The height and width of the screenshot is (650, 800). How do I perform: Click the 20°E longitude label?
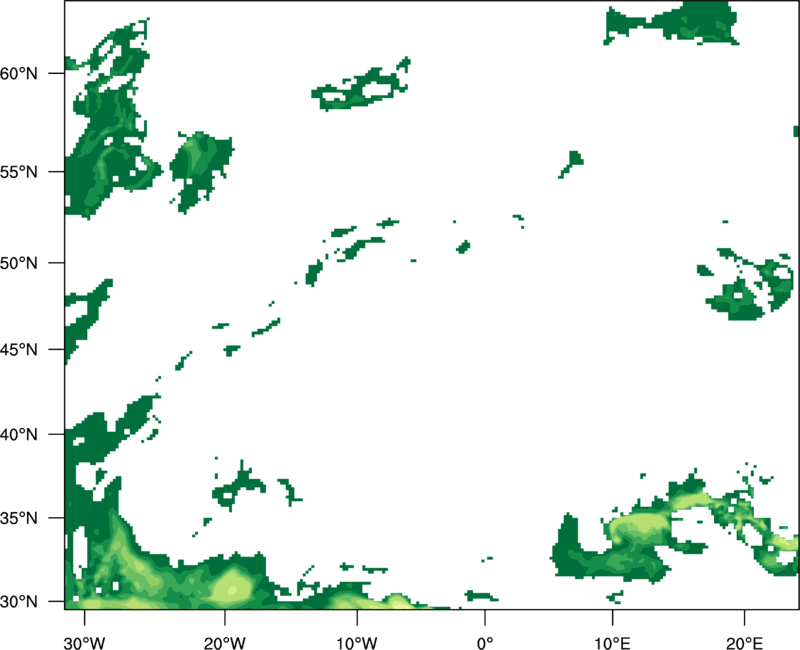[744, 643]
